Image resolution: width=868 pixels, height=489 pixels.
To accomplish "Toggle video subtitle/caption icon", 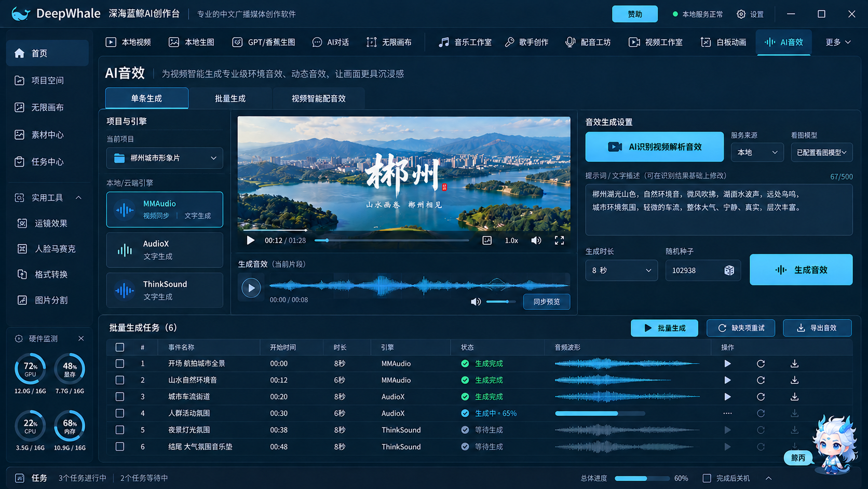I will (487, 241).
